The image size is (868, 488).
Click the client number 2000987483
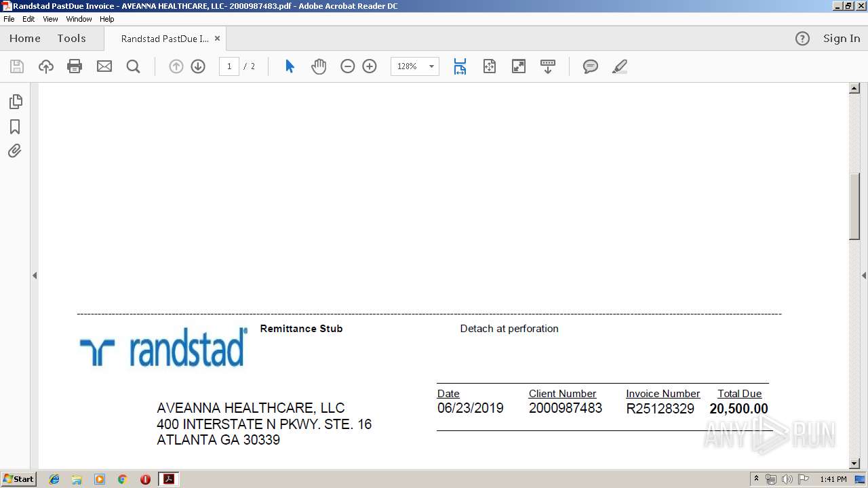coord(566,408)
